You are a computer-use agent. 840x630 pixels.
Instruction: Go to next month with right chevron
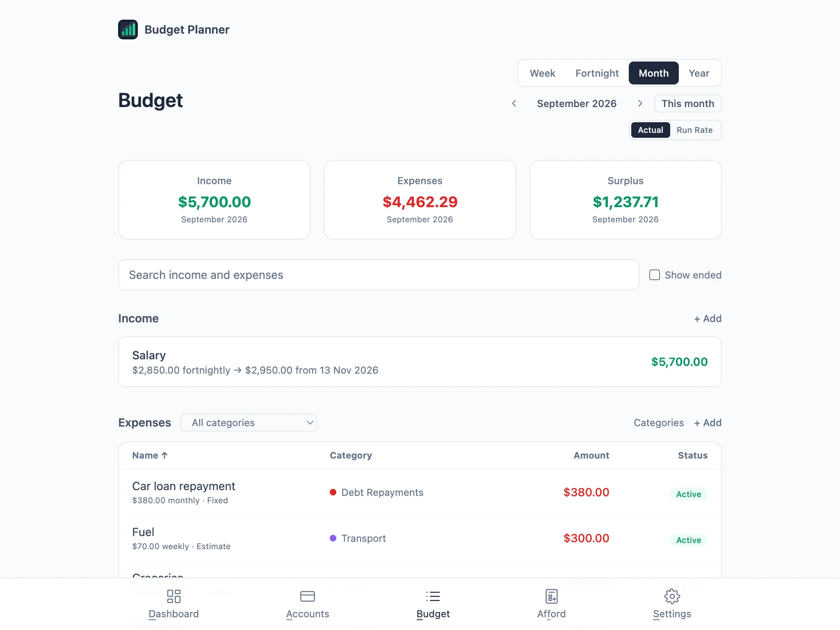coord(640,103)
